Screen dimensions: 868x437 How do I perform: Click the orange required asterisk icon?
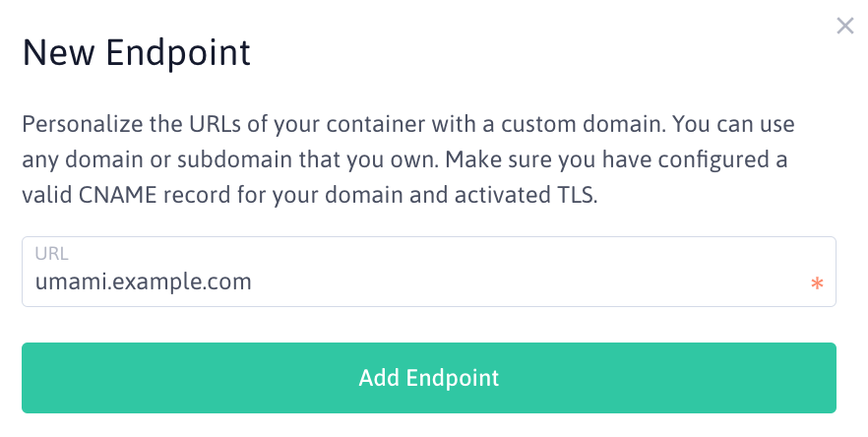point(817,283)
